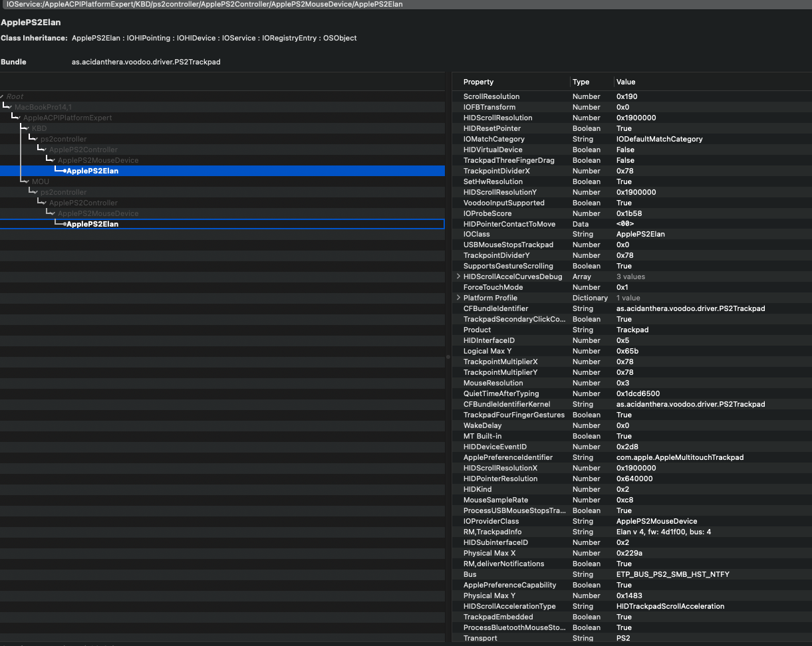Collapse the MacBookPro14,1 node
Screen dimensions: 812x646
click(x=9, y=106)
